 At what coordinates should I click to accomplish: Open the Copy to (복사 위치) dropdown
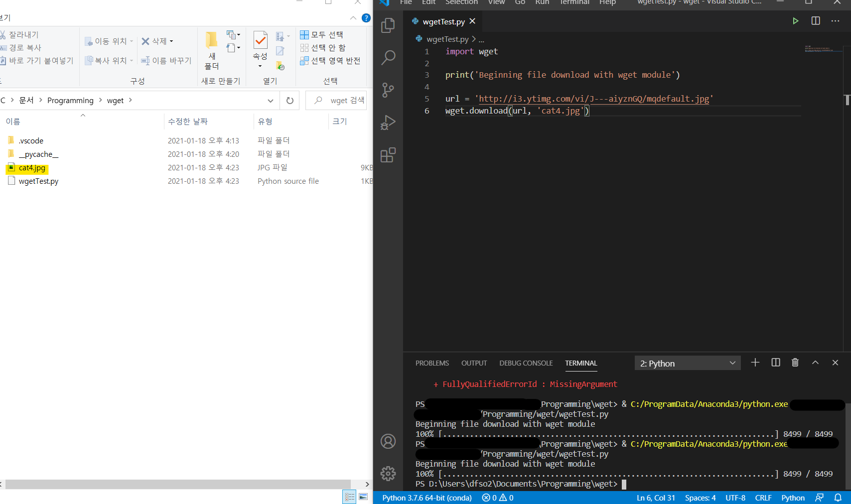pos(109,60)
